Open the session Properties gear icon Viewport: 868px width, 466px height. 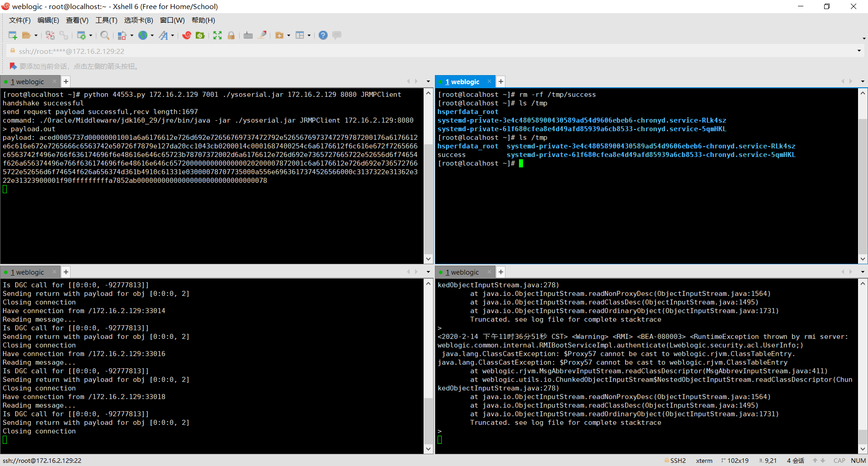[x=81, y=35]
